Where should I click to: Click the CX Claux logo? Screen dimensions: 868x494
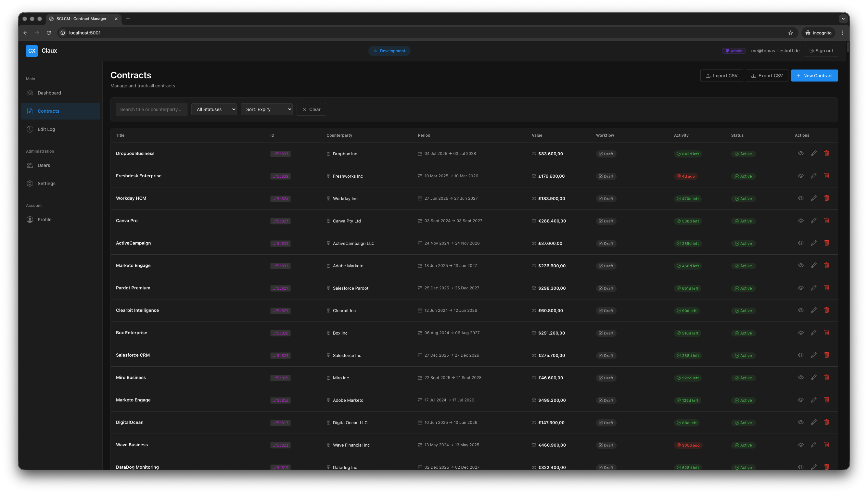32,51
